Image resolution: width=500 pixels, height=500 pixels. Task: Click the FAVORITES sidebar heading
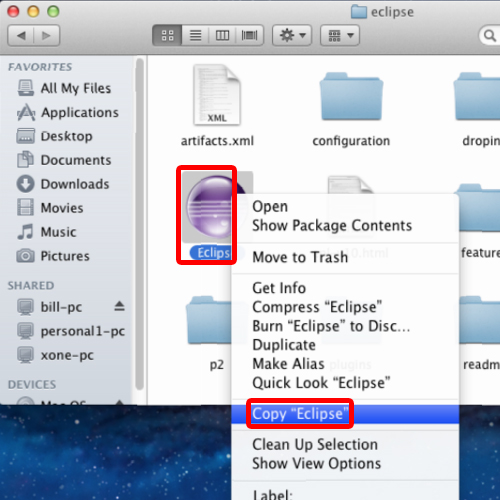coord(40,67)
